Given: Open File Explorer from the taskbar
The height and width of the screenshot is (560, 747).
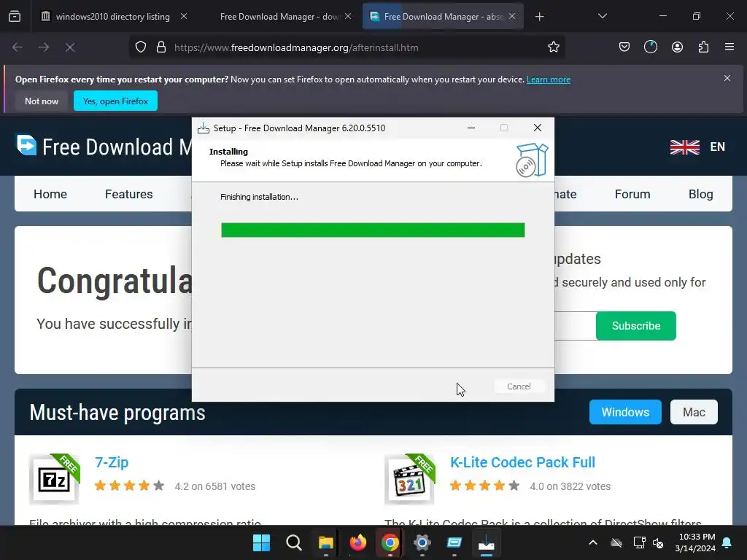Looking at the screenshot, I should [326, 542].
